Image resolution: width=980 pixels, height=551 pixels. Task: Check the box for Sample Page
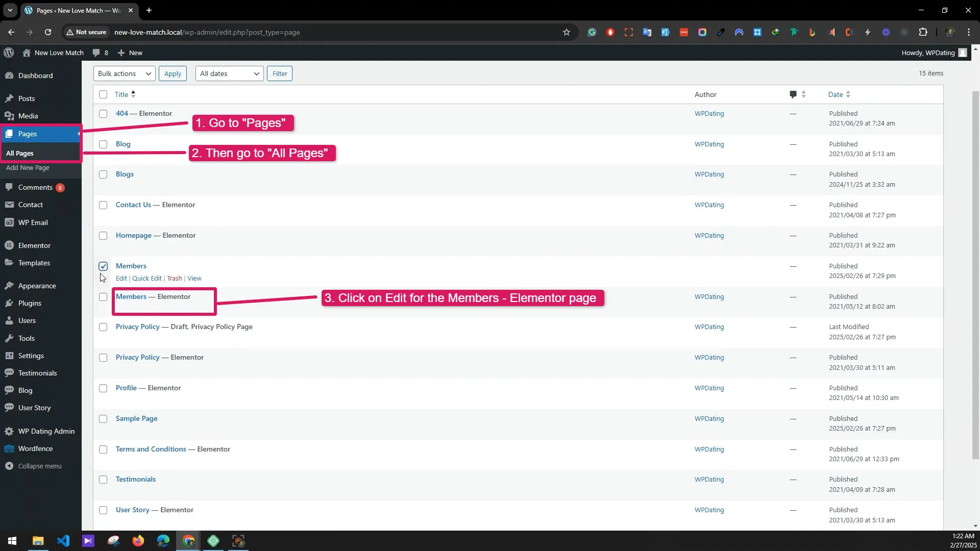(103, 419)
